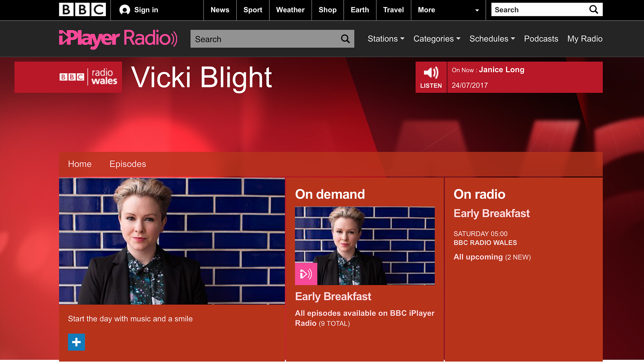Click the On radio heading
Image resolution: width=644 pixels, height=364 pixels.
pos(479,194)
